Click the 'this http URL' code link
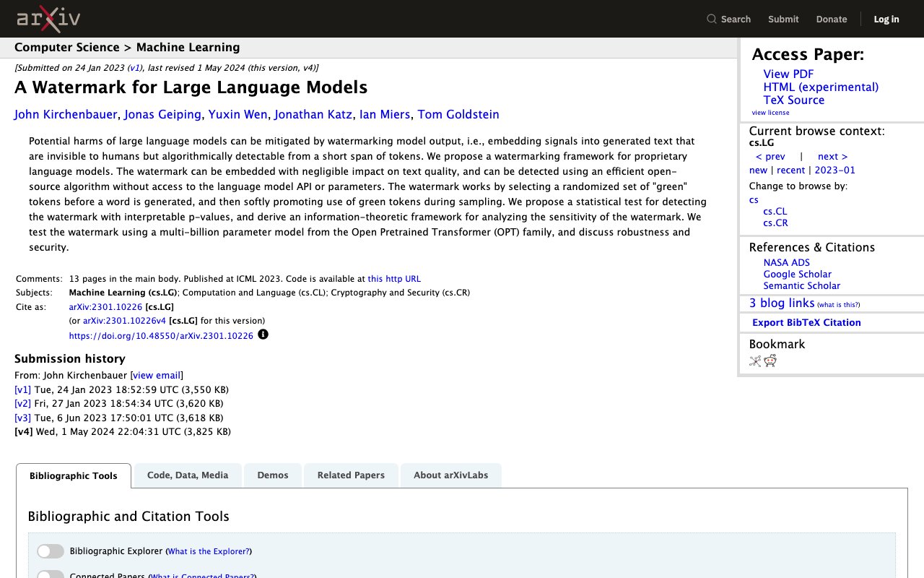 [394, 279]
